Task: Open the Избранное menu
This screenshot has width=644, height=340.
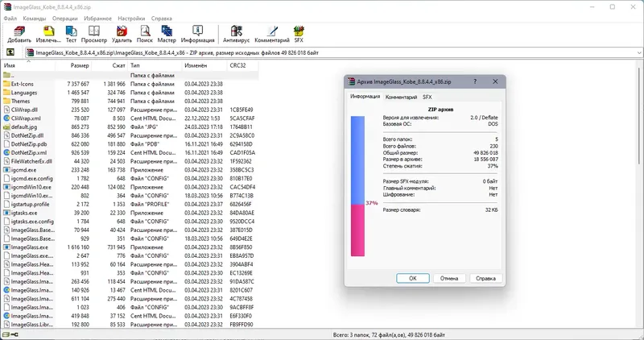Action: (97, 19)
